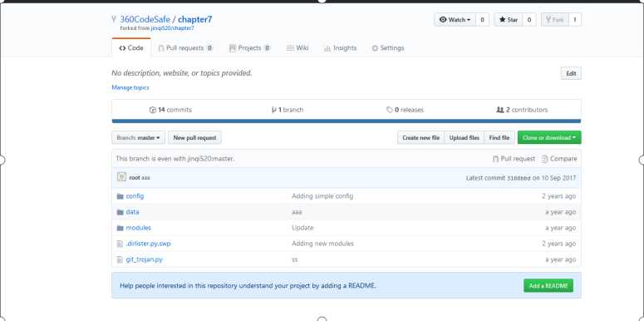
Task: Open the 'Update' commit message
Action: tap(302, 228)
